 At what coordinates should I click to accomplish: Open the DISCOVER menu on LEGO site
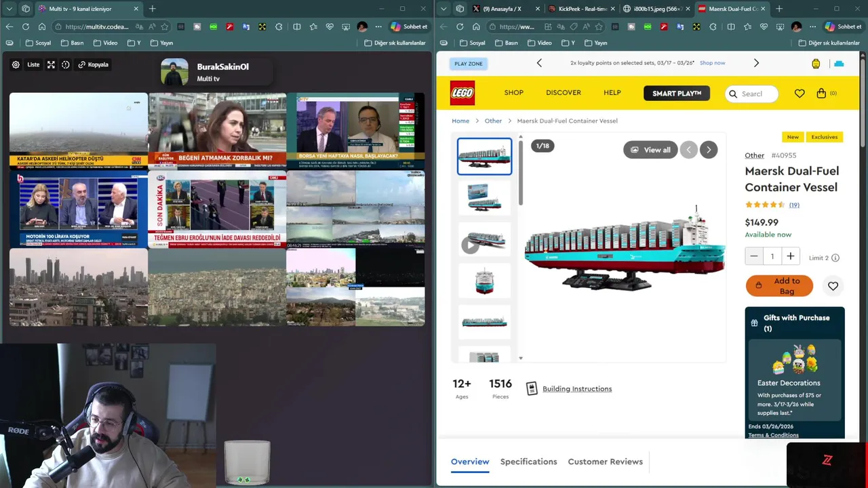(564, 93)
